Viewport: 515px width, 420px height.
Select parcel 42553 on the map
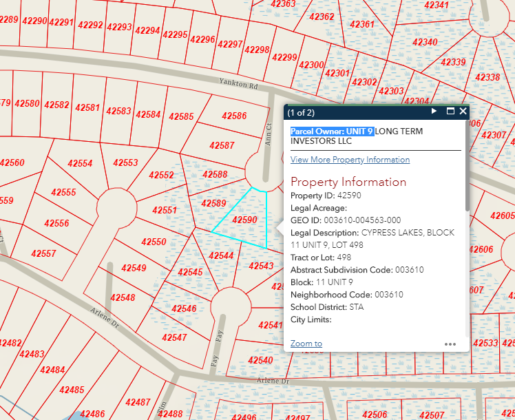[125, 163]
